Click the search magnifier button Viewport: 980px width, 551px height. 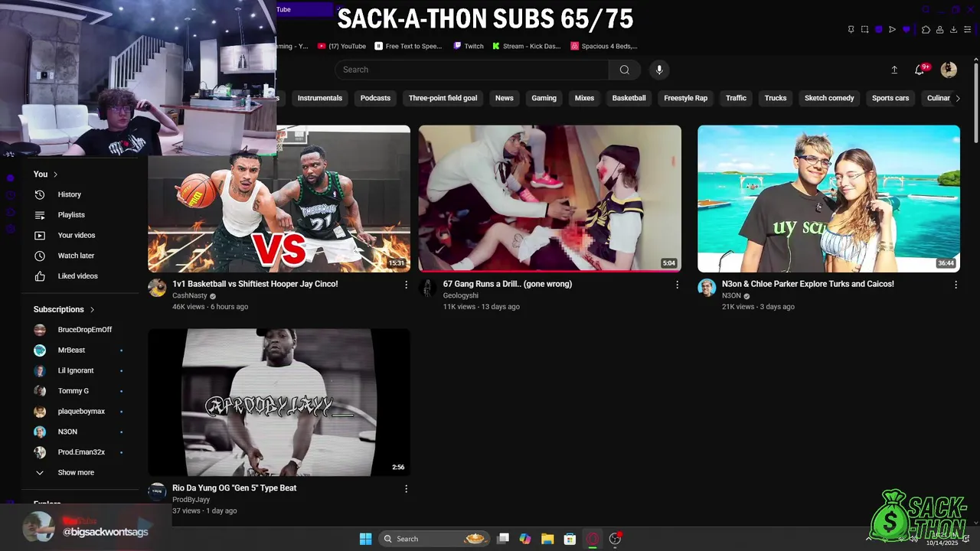[x=625, y=70]
